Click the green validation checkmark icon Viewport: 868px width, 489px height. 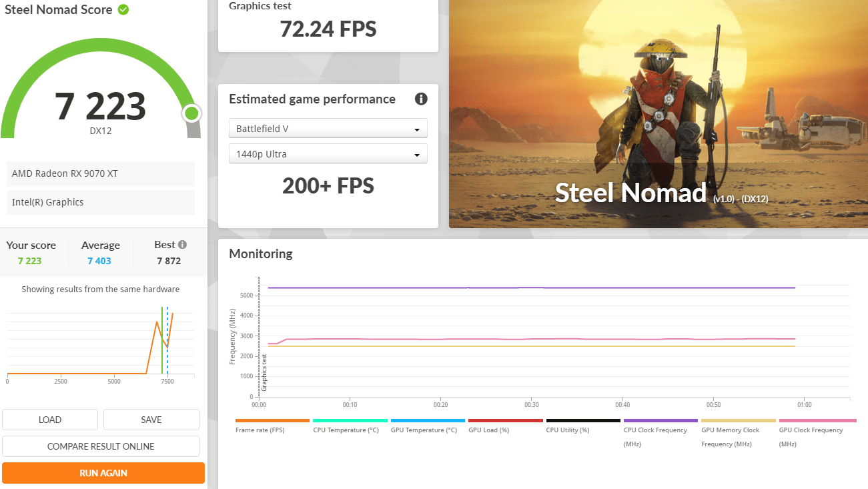point(123,9)
